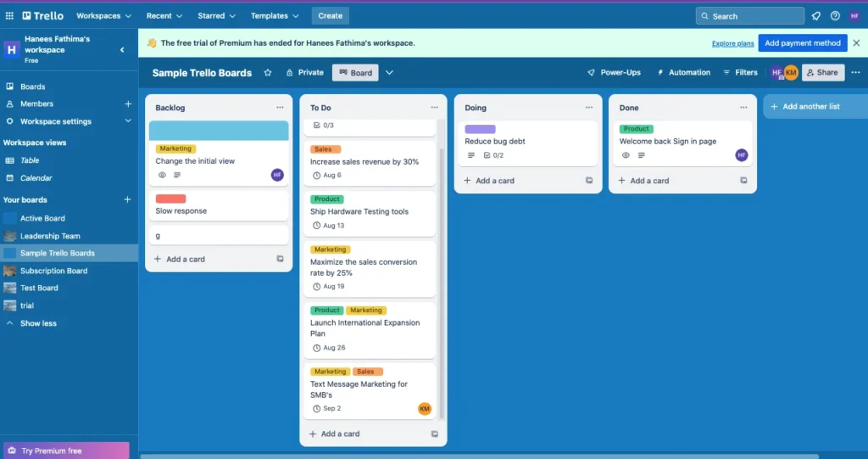Open the apps grid switcher icon

(x=9, y=15)
